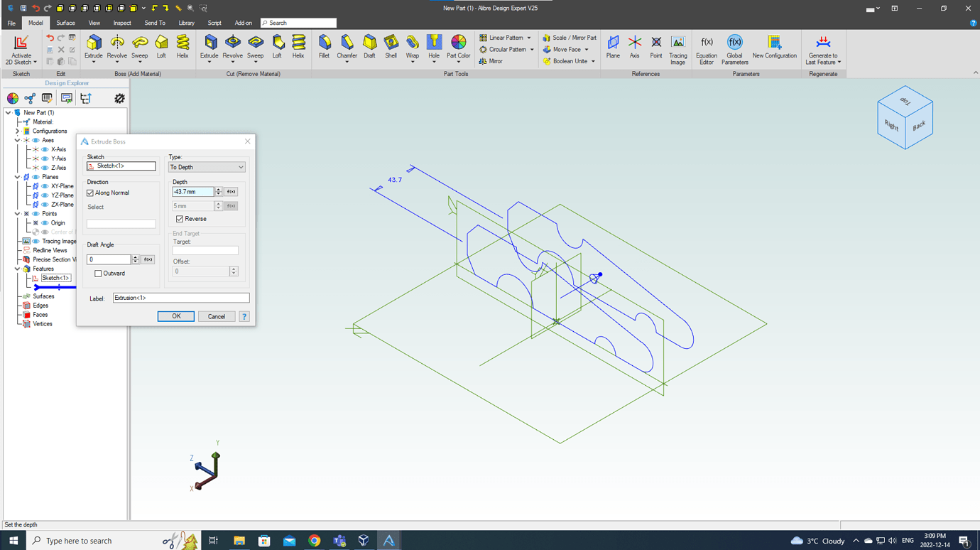980x550 pixels.
Task: Expand the Planes tree node
Action: point(16,176)
